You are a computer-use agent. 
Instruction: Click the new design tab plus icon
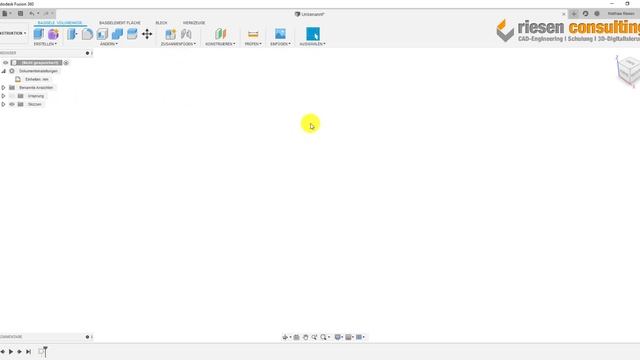[574, 13]
